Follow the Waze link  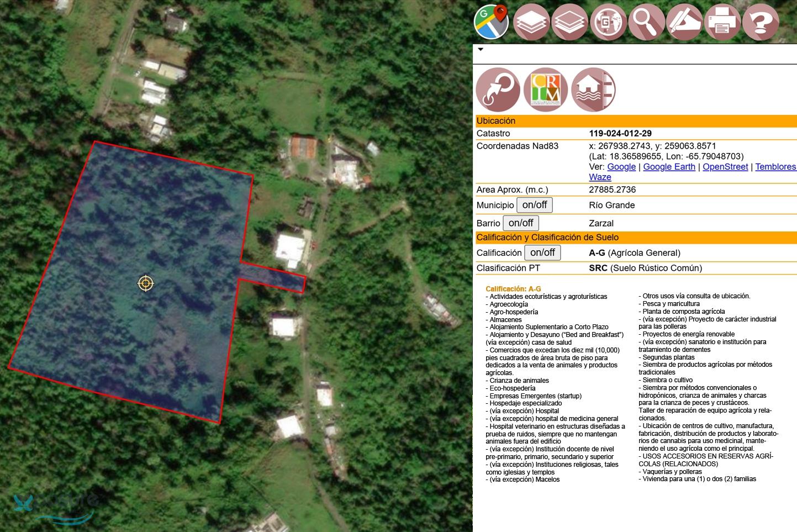tap(600, 177)
